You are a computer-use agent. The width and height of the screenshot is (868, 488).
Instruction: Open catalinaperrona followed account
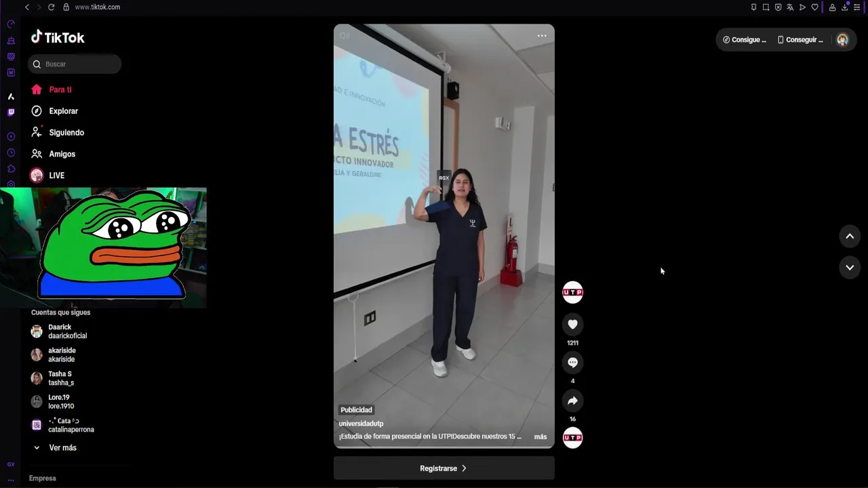tap(62, 425)
